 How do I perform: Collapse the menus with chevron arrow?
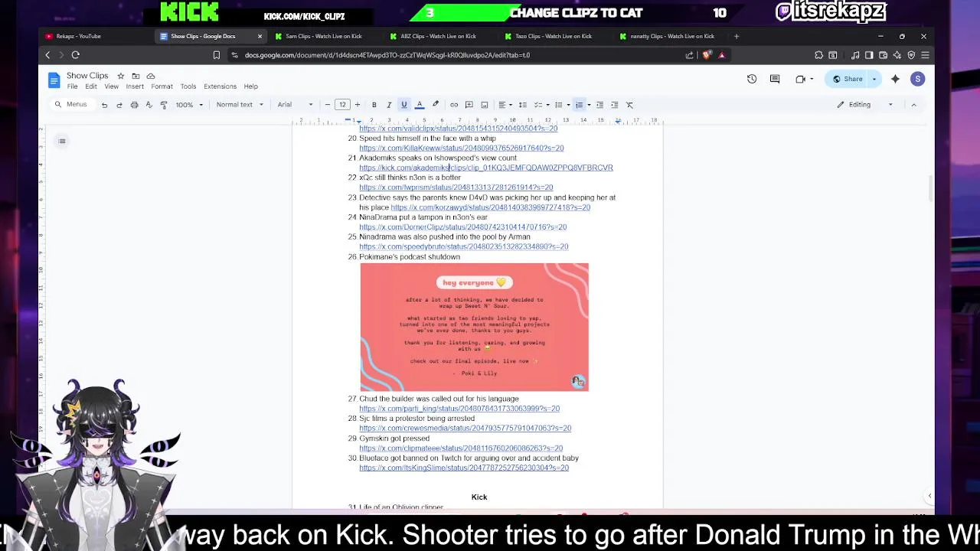913,105
